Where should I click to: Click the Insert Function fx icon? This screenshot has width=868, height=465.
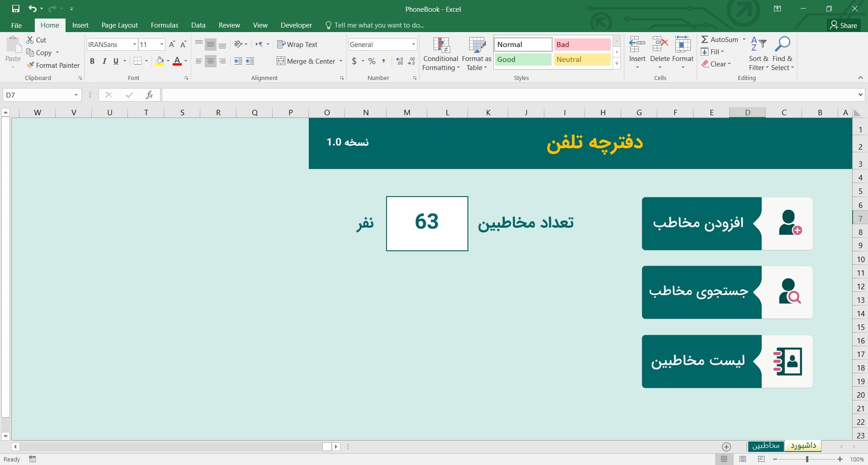(x=149, y=95)
